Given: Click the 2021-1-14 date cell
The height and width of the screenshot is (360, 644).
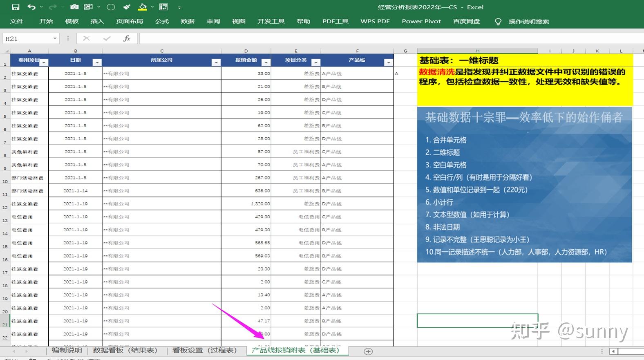Looking at the screenshot, I should pos(76,191).
